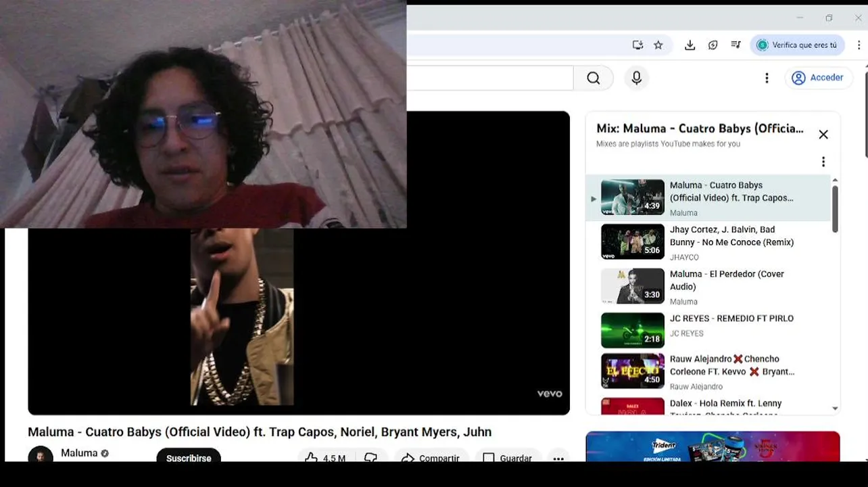Dislike the video with thumbs-down icon
The width and height of the screenshot is (868, 487).
point(370,456)
